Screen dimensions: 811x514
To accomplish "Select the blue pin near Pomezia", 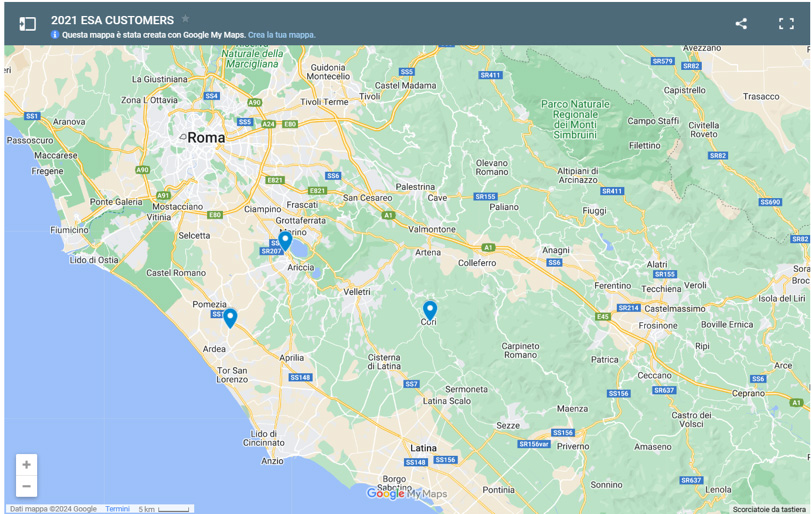I will click(230, 317).
